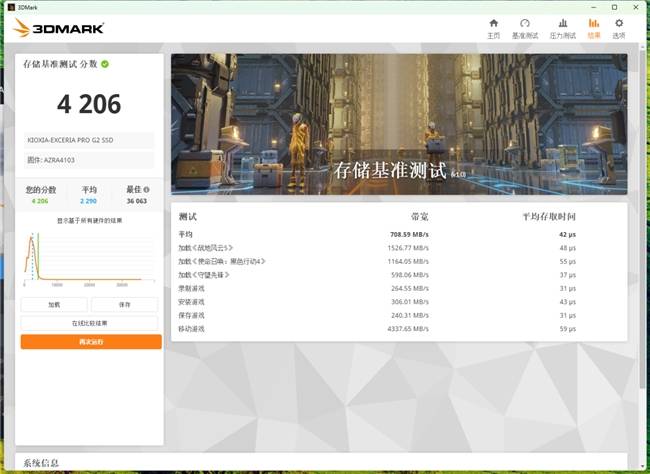Open the 基准测试 benchmark gauge icon
Image resolution: width=650 pixels, height=474 pixels.
pos(525,23)
